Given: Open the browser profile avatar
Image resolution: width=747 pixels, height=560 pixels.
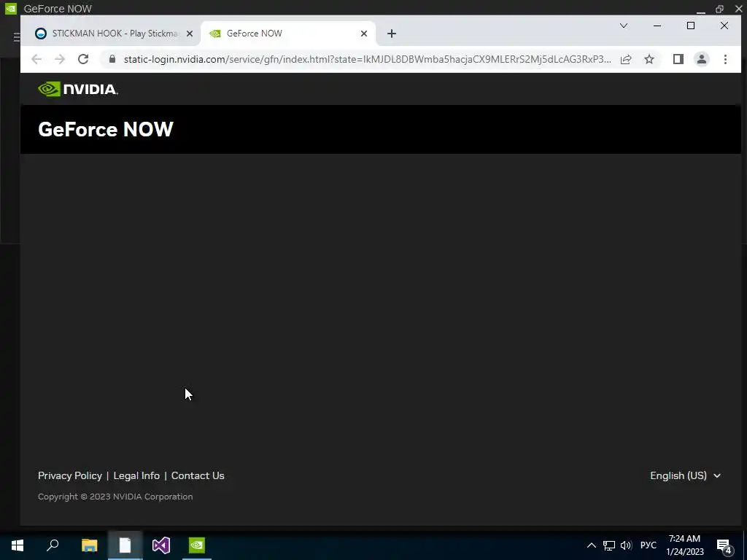Looking at the screenshot, I should coord(702,59).
